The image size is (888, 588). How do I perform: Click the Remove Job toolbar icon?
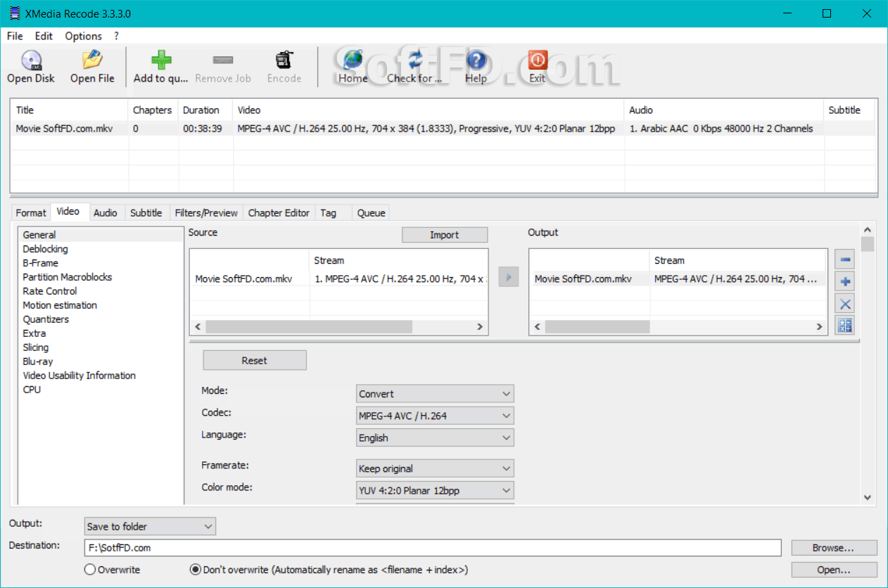tap(223, 60)
